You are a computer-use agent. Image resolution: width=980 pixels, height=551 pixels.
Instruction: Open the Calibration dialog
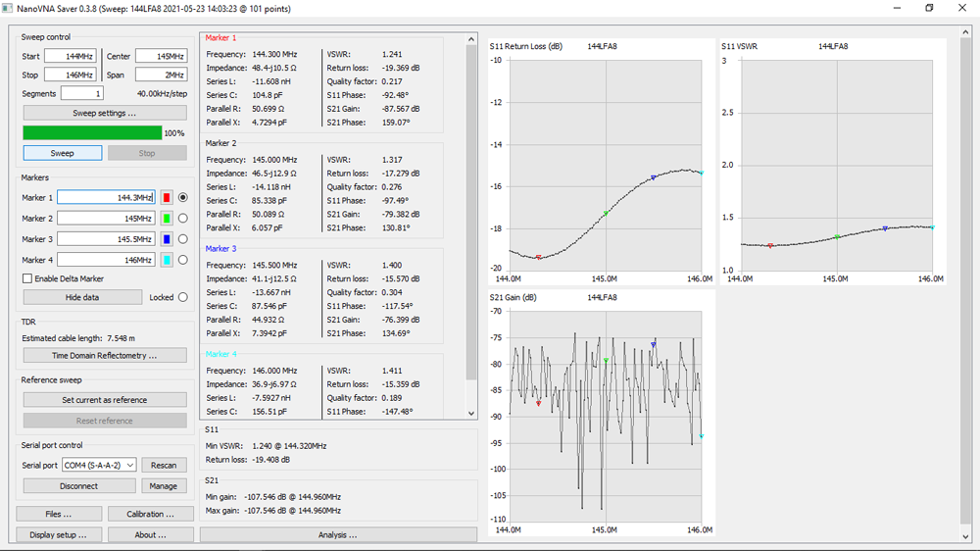click(151, 514)
